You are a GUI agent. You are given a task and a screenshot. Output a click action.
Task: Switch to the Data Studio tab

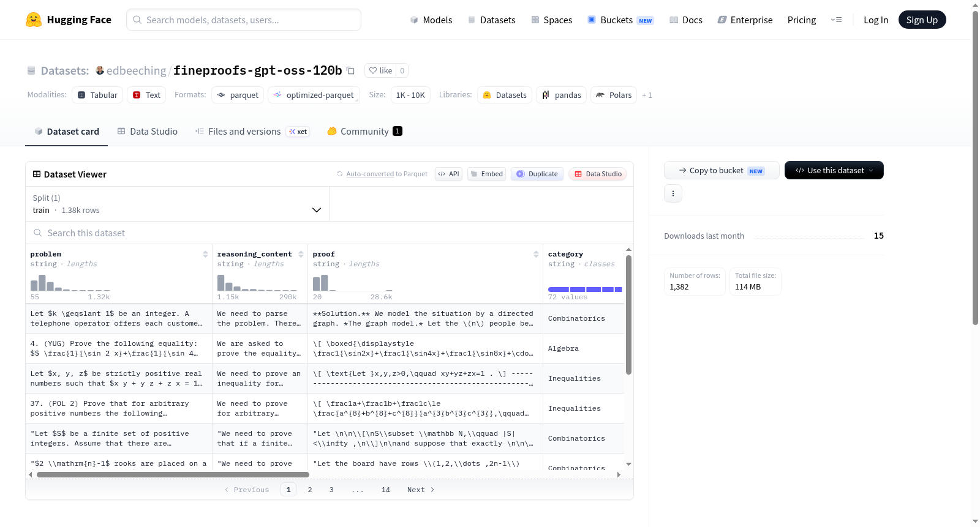tap(148, 132)
